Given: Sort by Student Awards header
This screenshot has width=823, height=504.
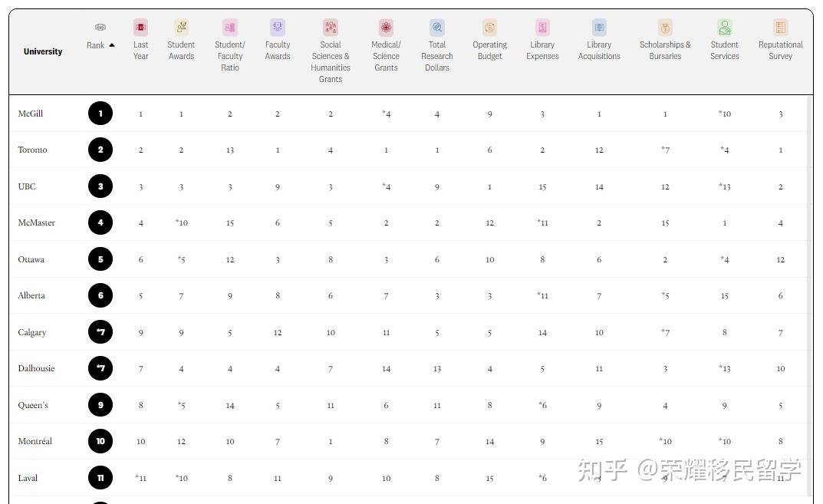Looking at the screenshot, I should click(181, 51).
